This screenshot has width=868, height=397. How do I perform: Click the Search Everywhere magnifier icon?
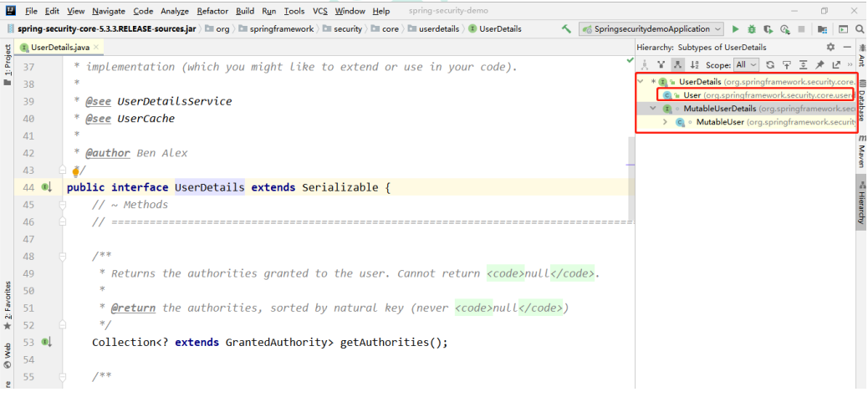(860, 28)
